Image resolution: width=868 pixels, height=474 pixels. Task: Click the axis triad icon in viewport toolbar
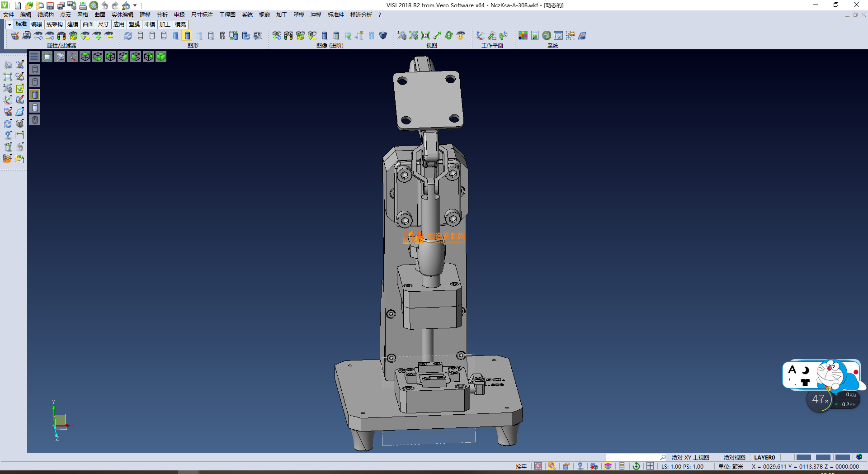72,57
